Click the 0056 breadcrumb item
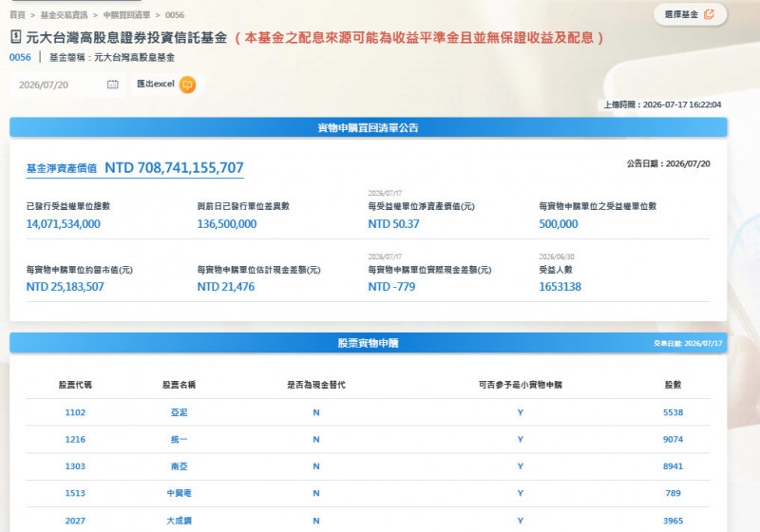 tap(175, 15)
